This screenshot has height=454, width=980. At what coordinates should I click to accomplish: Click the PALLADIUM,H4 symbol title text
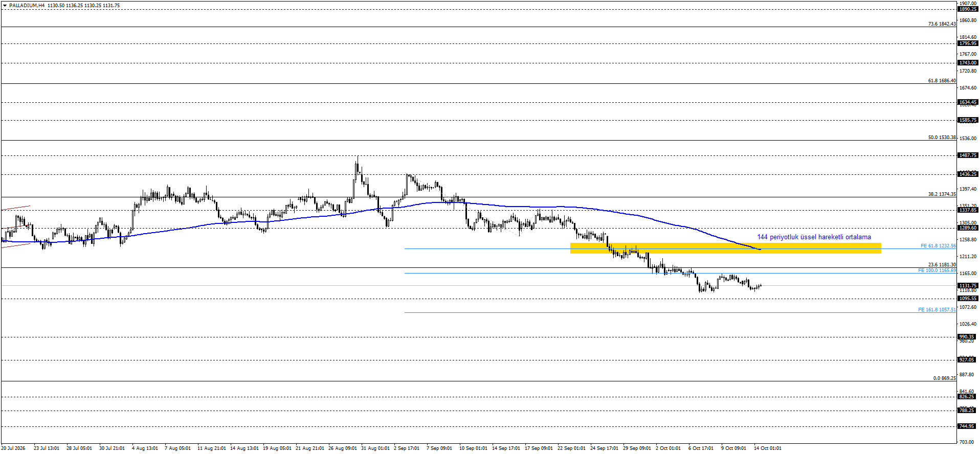pyautogui.click(x=27, y=6)
